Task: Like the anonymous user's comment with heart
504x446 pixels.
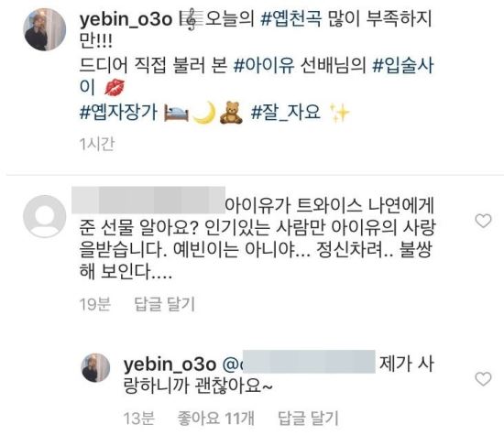Action: [x=483, y=221]
